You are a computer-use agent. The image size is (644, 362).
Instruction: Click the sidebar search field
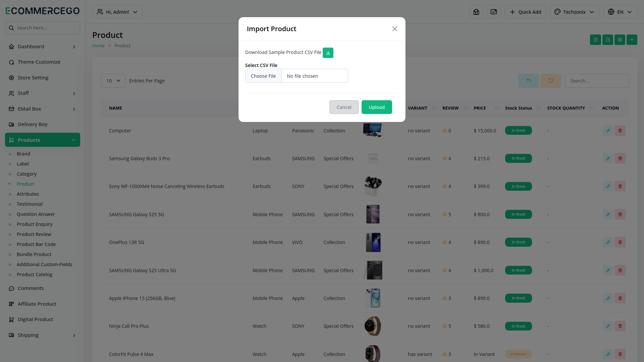point(43,28)
